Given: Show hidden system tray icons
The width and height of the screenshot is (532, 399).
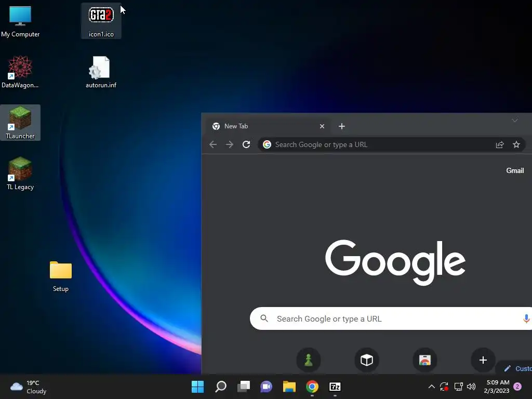Looking at the screenshot, I should (432, 387).
